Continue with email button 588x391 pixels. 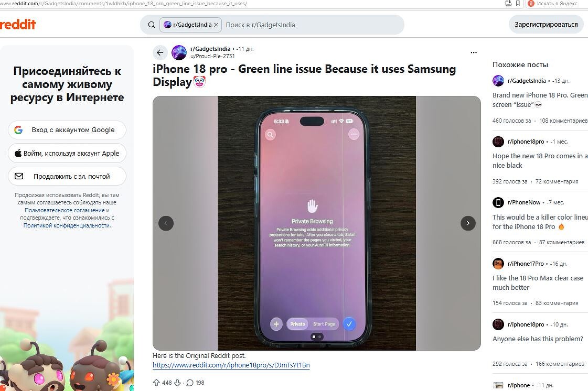pyautogui.click(x=67, y=176)
